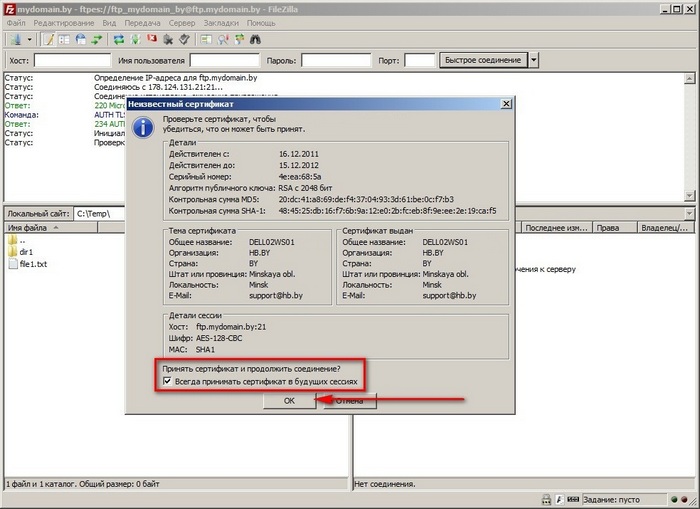This screenshot has height=509, width=700.
Task: Open the parent folder '..' entry
Action: (17, 240)
